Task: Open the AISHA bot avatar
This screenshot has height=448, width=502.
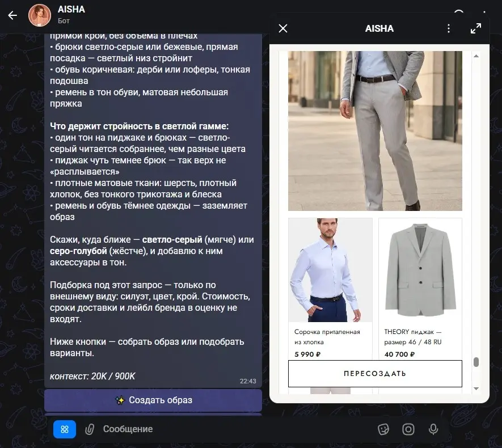Action: point(40,15)
